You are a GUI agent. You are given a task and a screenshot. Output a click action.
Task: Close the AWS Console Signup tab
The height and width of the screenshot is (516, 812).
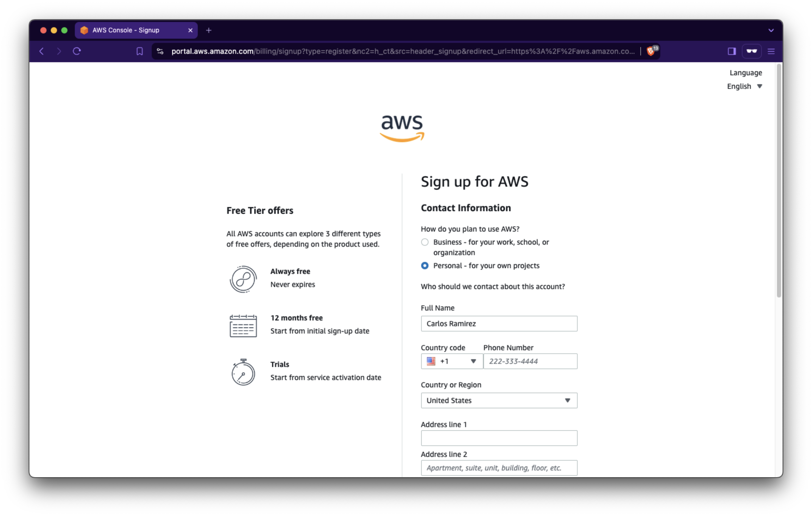click(x=190, y=30)
